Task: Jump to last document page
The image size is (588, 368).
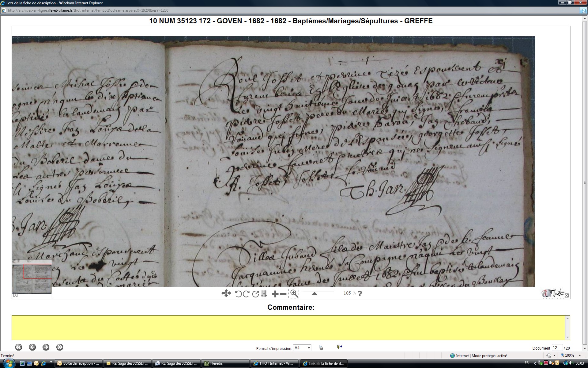Action: click(60, 347)
